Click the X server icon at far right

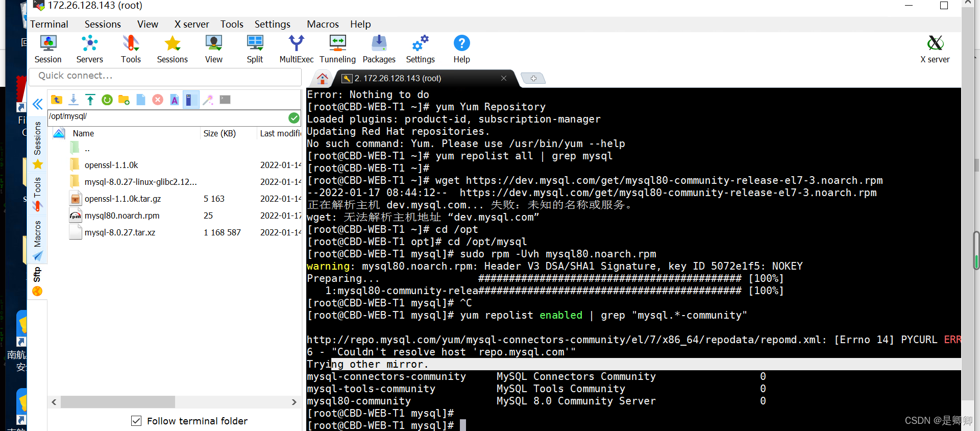coord(935,50)
